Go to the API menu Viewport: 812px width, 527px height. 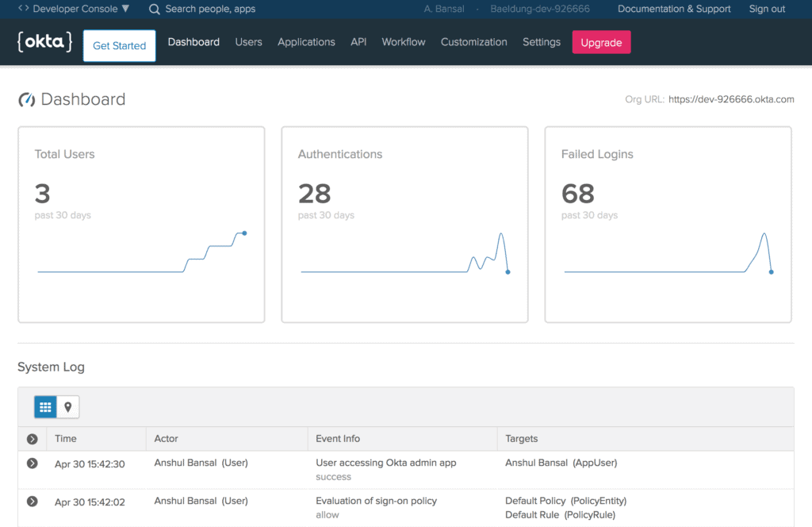[358, 42]
